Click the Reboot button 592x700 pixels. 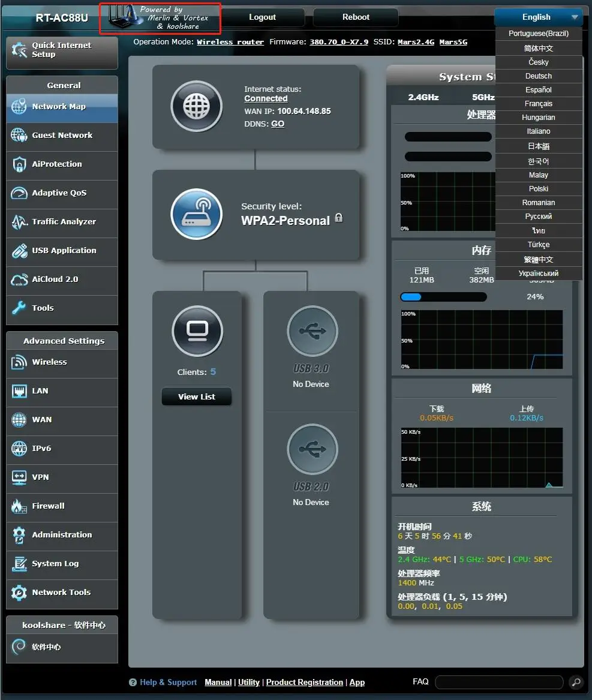click(x=355, y=17)
